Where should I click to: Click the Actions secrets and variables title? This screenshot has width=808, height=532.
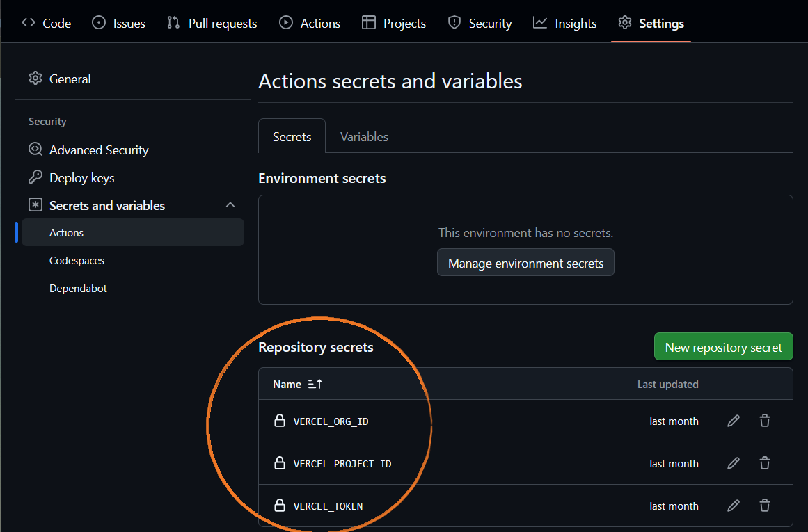(390, 81)
